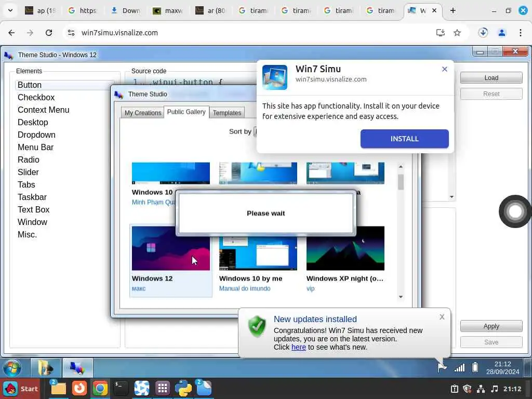
Task: Select the Taskbar element
Action: pyautogui.click(x=32, y=197)
